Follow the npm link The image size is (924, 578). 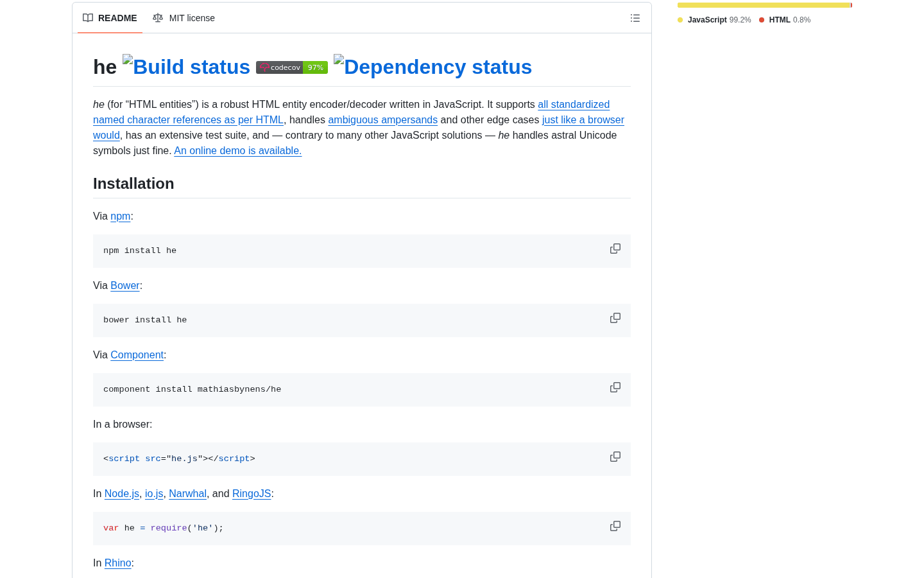(120, 216)
